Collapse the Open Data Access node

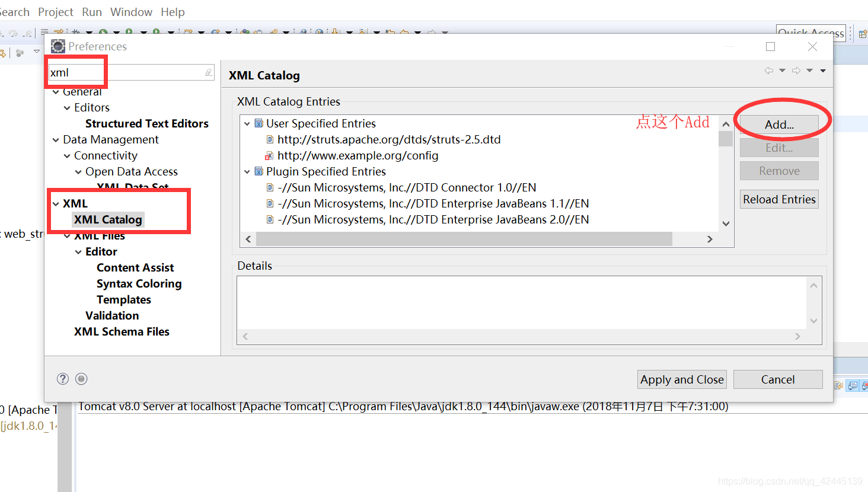pyautogui.click(x=78, y=172)
